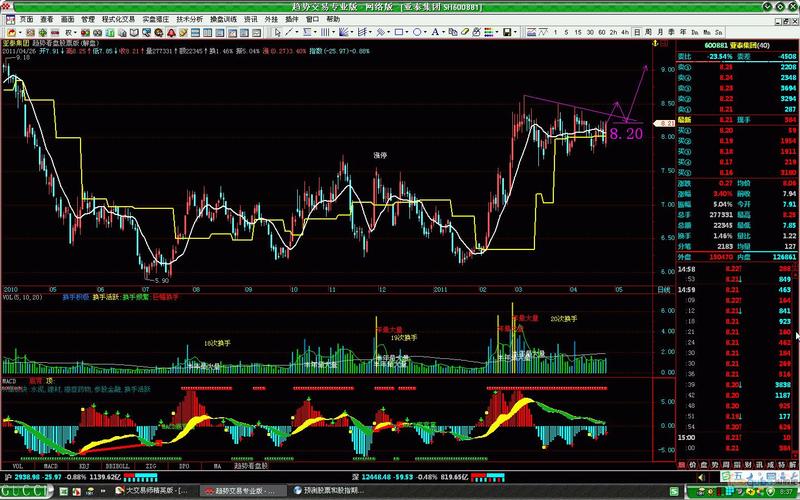800x500 pixels.
Task: Click the parallel vertical lines tool
Action: tap(324, 32)
